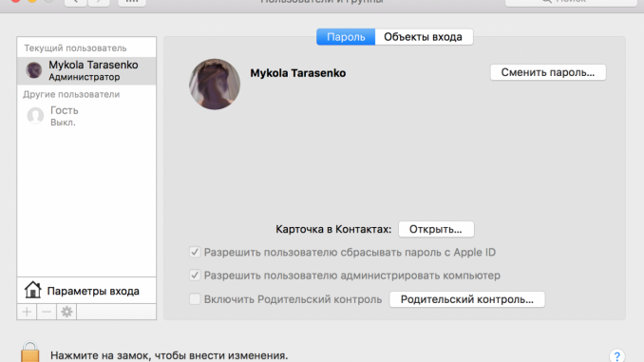The height and width of the screenshot is (362, 644).
Task: Click the Сменить пароль button
Action: pos(548,72)
